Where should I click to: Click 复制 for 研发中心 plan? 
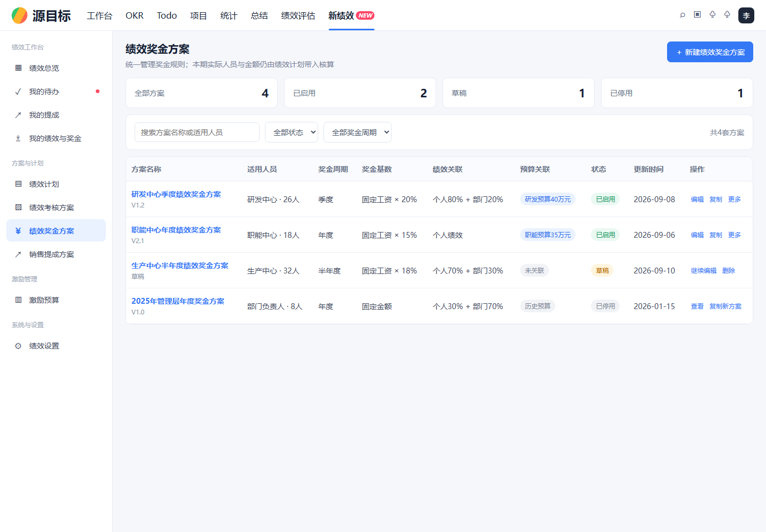[716, 199]
